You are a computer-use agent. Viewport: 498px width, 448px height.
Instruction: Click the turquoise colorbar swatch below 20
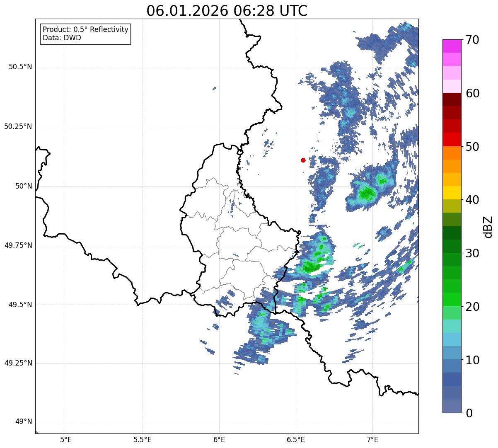[452, 326]
